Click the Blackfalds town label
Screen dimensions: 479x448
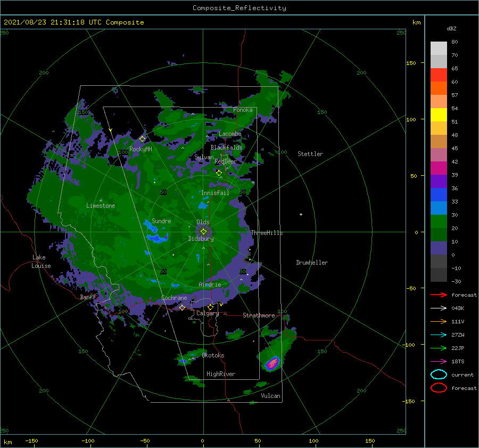[x=226, y=148]
